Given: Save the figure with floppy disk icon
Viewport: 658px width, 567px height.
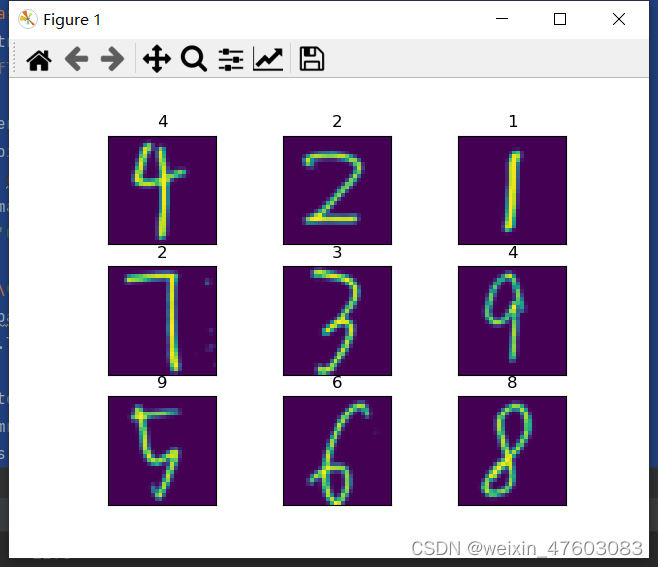Looking at the screenshot, I should [x=311, y=58].
